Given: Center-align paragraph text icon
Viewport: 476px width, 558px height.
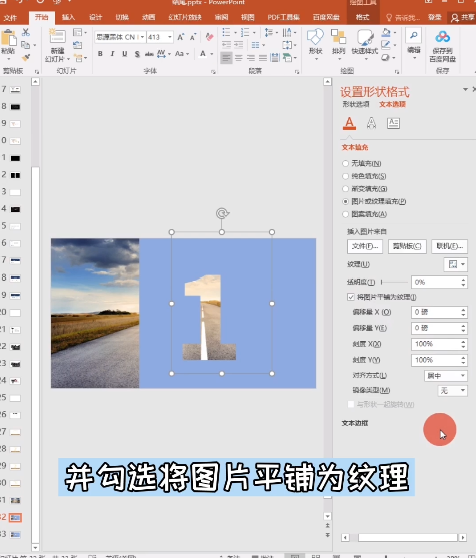Looking at the screenshot, I should click(239, 58).
